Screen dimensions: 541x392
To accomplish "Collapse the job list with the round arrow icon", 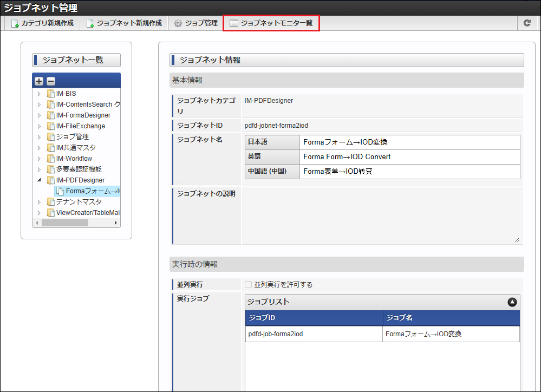I will coord(512,302).
